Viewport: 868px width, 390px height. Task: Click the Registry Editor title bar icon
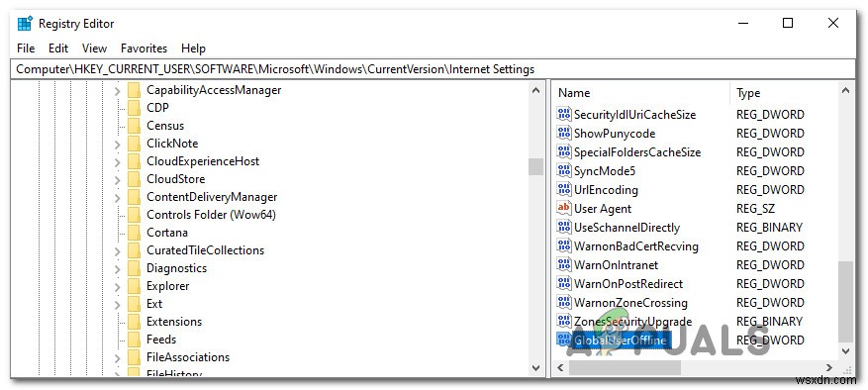25,24
